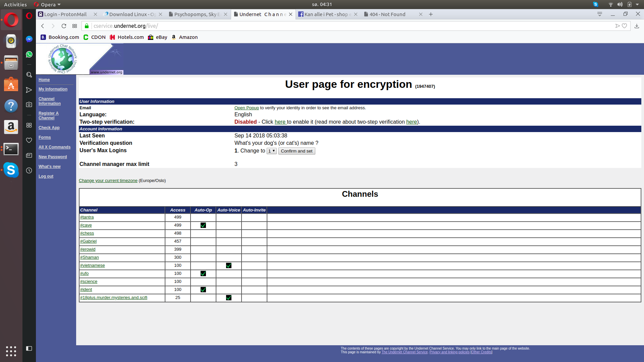Open a new tab with plus button
Viewport: 644px width, 362px height.
pyautogui.click(x=431, y=14)
